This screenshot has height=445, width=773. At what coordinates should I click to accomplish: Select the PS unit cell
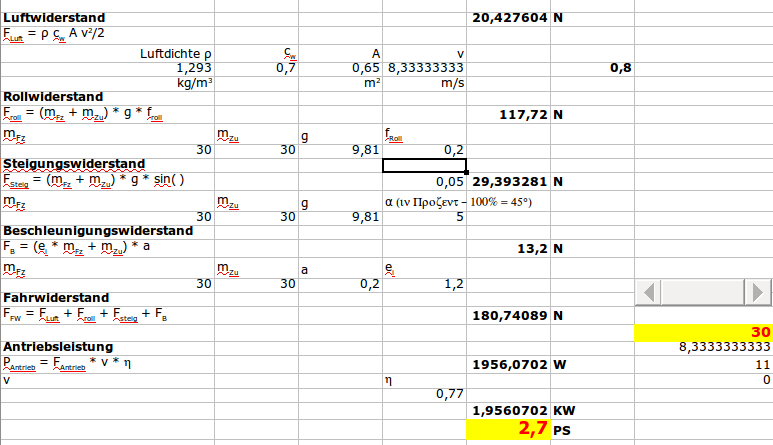(592, 430)
